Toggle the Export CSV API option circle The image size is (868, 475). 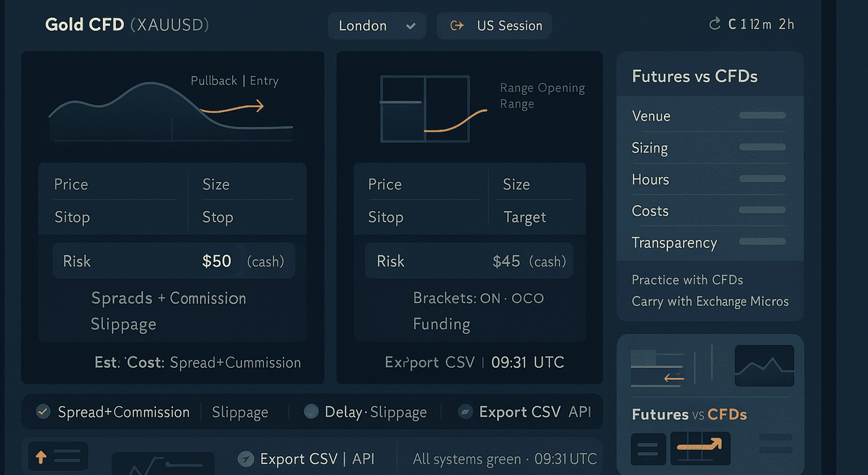pos(465,411)
